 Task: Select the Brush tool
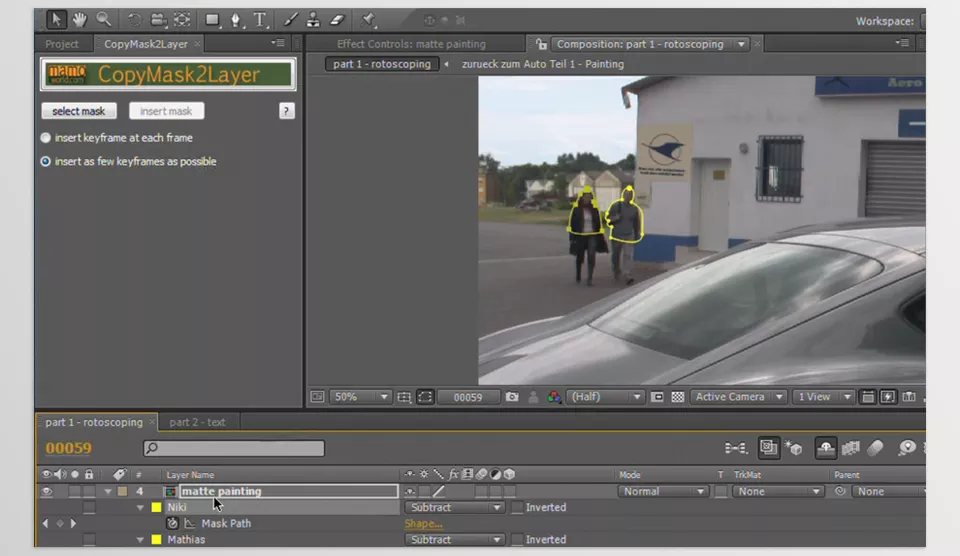pos(290,20)
